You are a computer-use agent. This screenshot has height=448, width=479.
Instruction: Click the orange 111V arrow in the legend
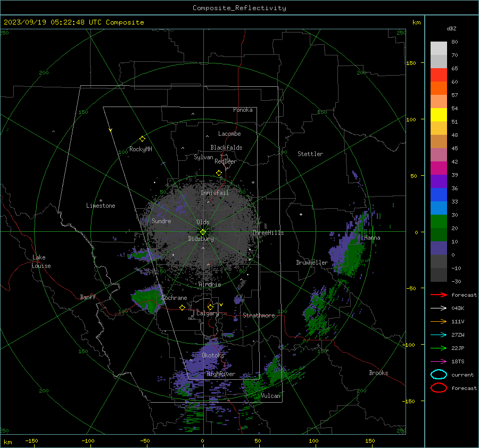[x=439, y=321]
